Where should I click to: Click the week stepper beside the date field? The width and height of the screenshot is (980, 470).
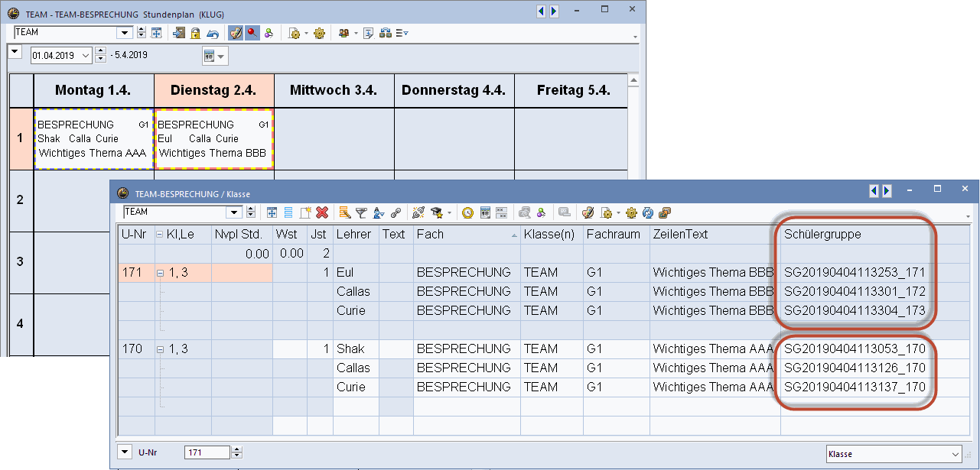100,56
